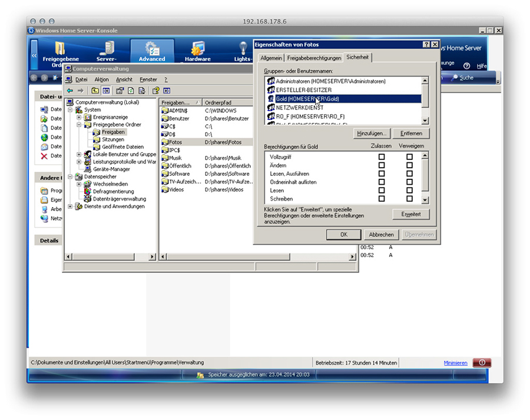Image resolution: width=530 pixels, height=420 pixels.
Task: Click the up-one-level folder toolbar icon
Action: click(95, 91)
